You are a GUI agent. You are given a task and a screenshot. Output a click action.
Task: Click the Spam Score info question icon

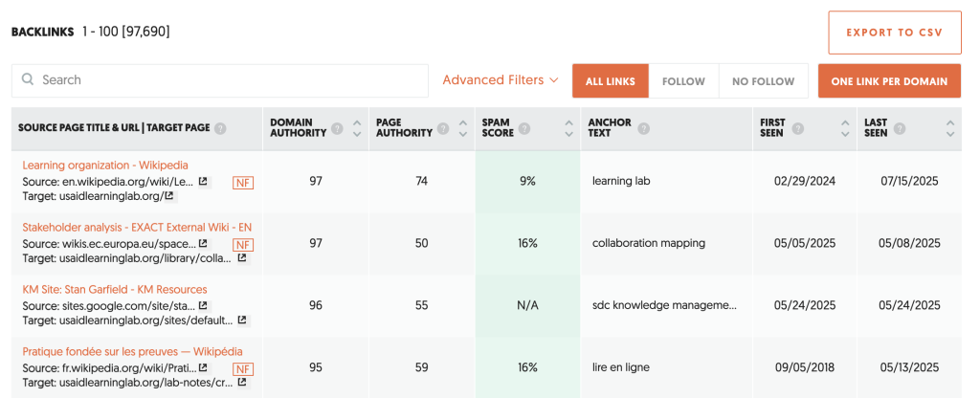point(524,129)
